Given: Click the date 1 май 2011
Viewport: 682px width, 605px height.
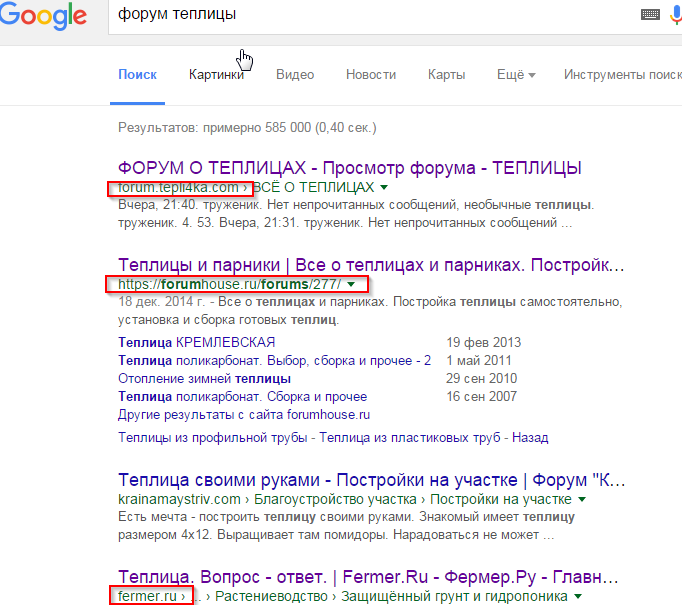Looking at the screenshot, I should tap(479, 361).
